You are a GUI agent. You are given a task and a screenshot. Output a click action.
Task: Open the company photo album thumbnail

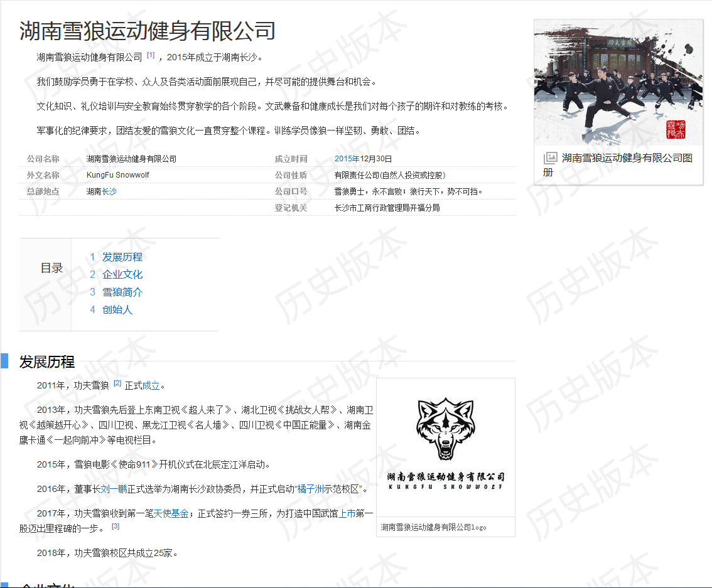coord(618,82)
